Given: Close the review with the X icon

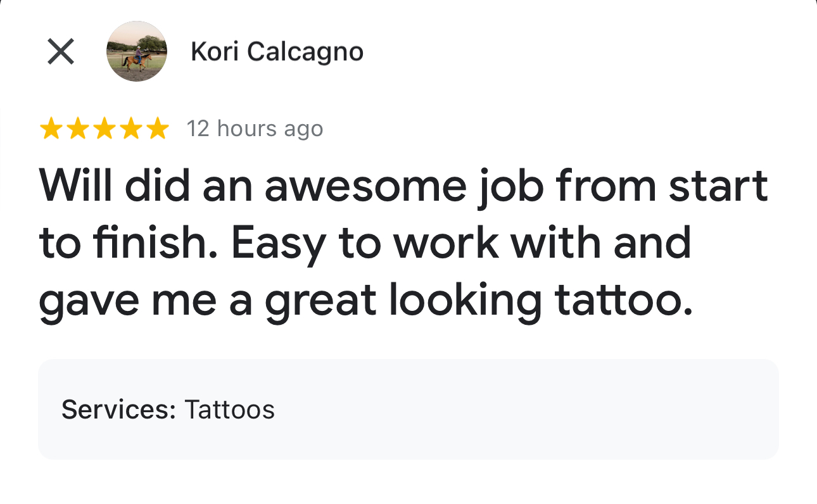Looking at the screenshot, I should 61,51.
